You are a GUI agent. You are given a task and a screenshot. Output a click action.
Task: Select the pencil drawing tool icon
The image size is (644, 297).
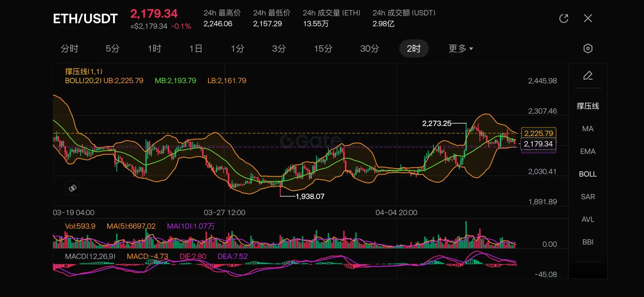point(588,75)
